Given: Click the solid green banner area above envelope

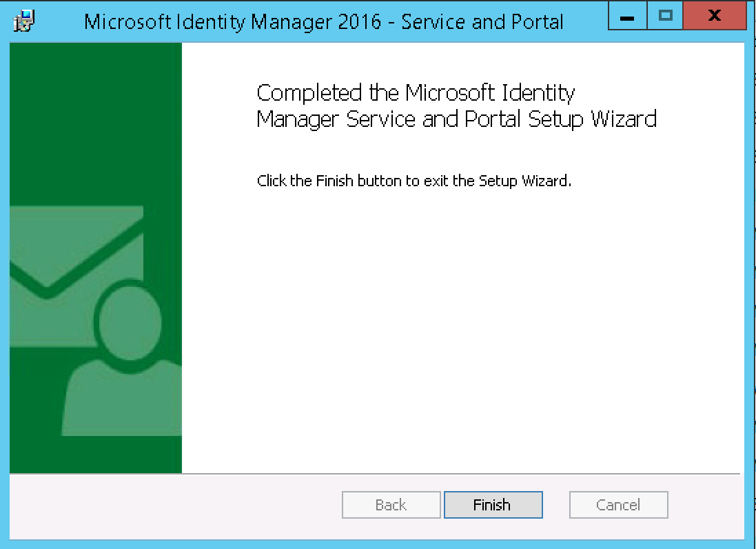Looking at the screenshot, I should [95, 117].
